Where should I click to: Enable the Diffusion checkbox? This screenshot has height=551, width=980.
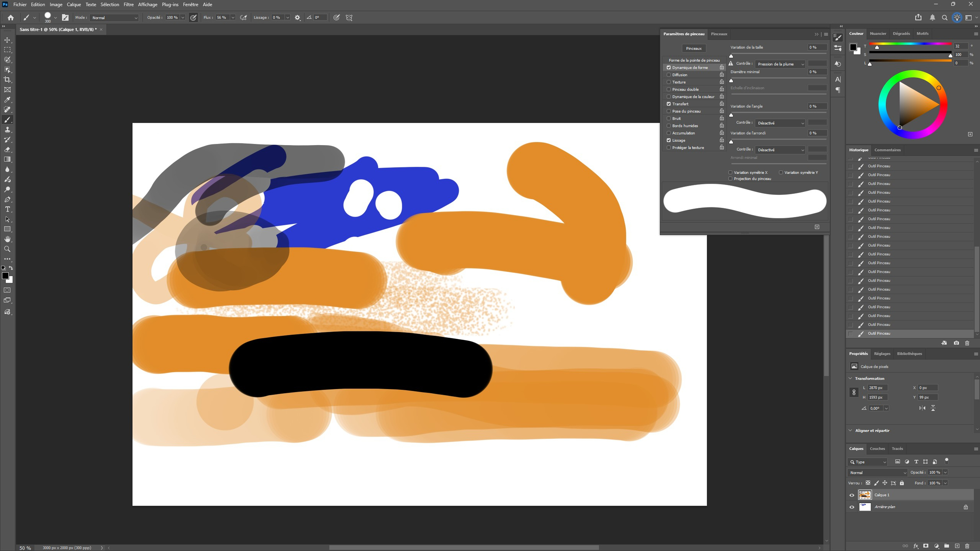pos(669,75)
